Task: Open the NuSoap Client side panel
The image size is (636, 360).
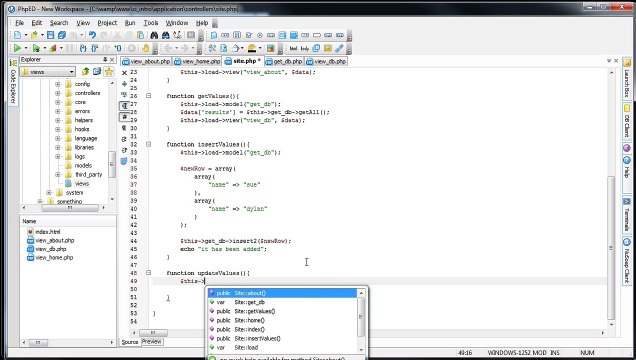Action: (x=627, y=261)
